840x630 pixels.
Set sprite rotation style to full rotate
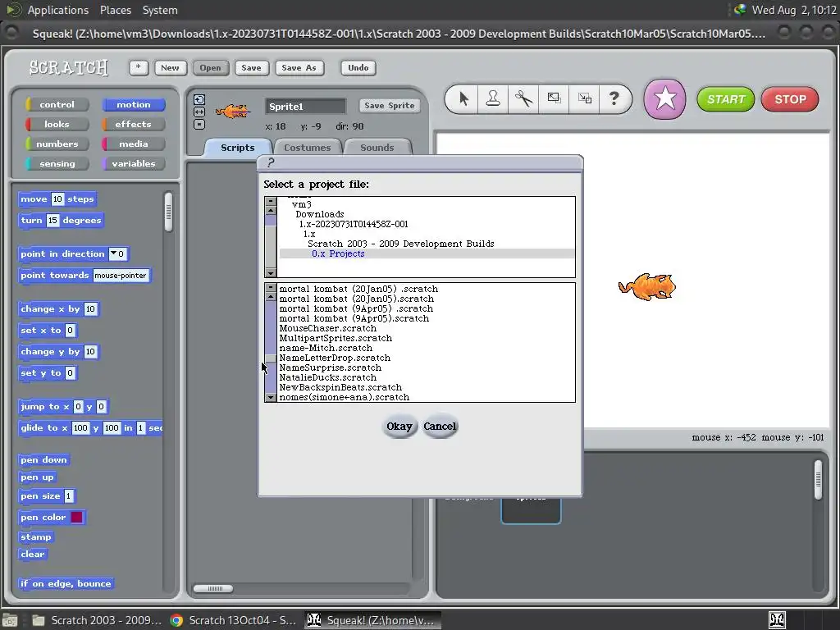coord(199,99)
